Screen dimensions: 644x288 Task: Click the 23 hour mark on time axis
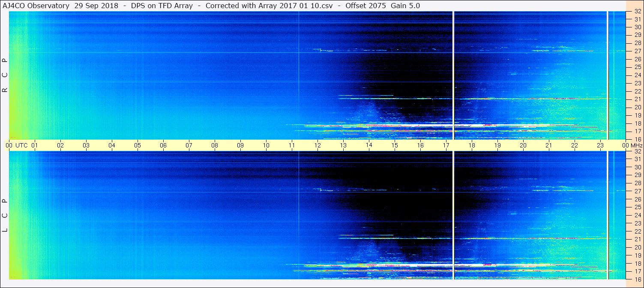click(x=600, y=145)
